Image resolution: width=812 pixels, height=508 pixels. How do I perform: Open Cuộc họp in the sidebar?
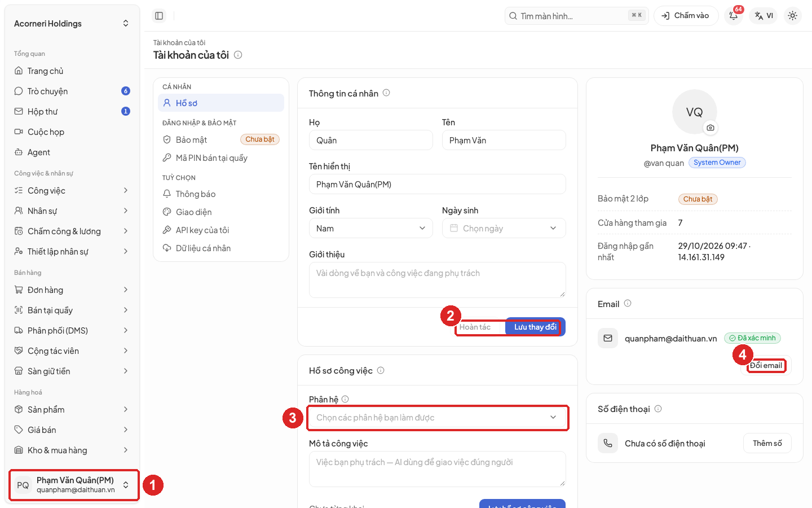[72, 132]
